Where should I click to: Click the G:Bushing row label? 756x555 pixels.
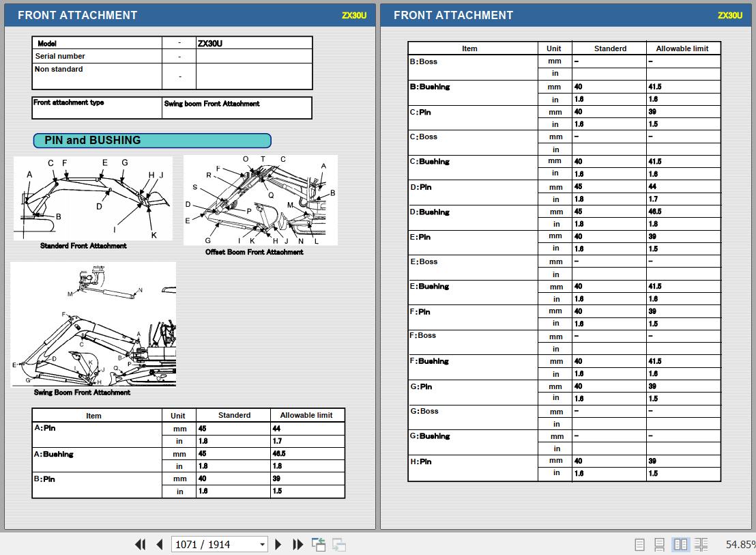click(430, 436)
